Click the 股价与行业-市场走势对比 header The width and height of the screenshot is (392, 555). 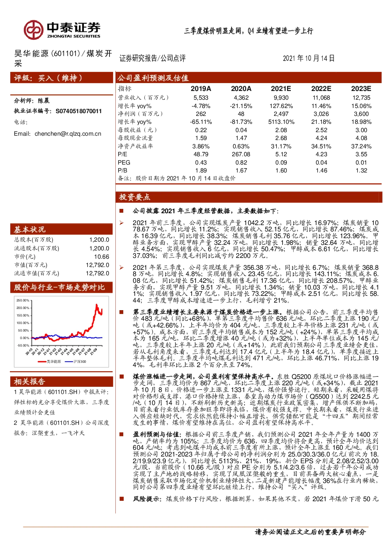(x=62, y=287)
